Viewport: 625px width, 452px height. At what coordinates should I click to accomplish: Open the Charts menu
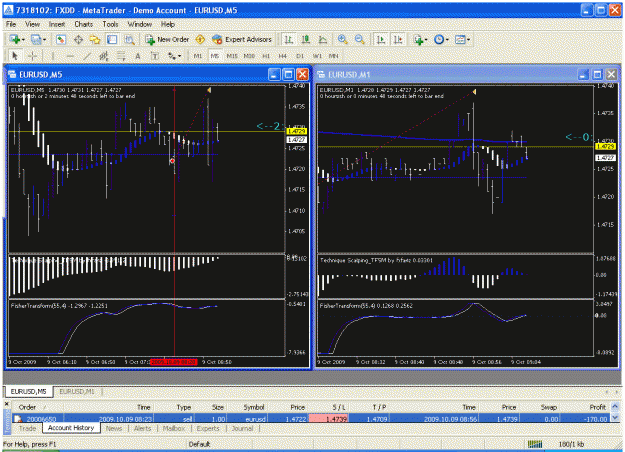coord(84,24)
